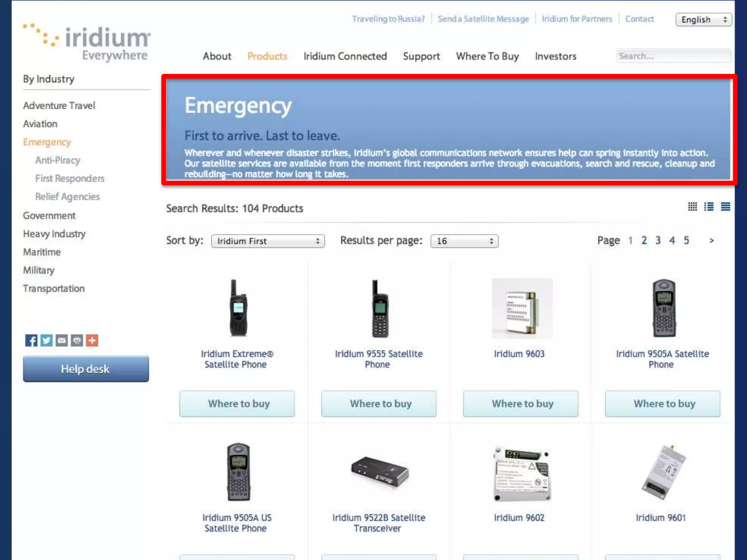Switch to compact list view icon
Viewport: 747px width, 560px height.
725,207
